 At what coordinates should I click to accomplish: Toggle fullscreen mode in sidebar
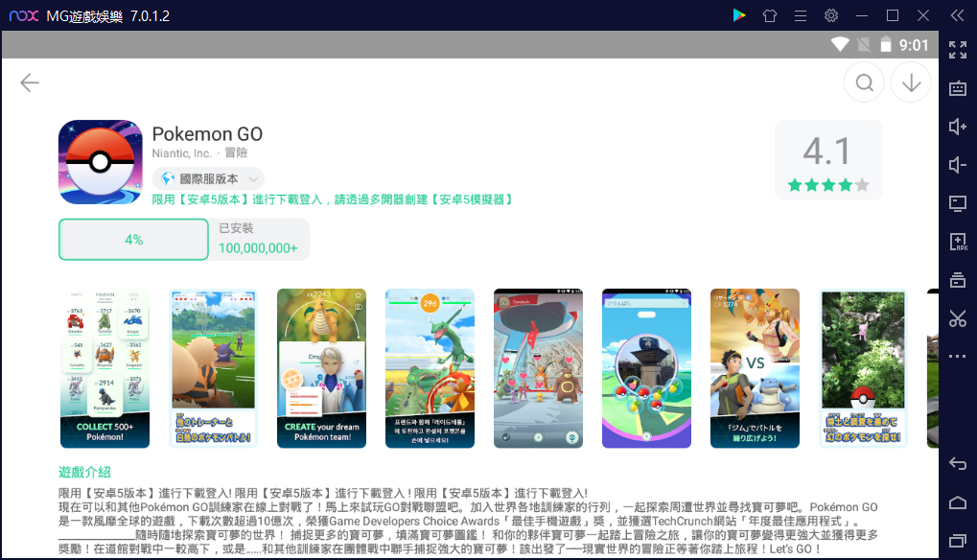pyautogui.click(x=958, y=50)
